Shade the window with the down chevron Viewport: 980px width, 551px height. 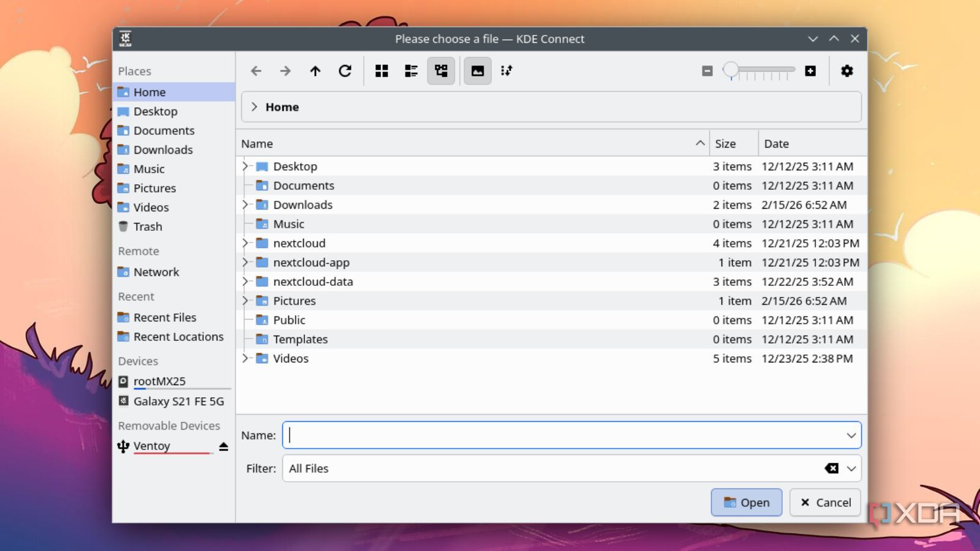pyautogui.click(x=813, y=39)
